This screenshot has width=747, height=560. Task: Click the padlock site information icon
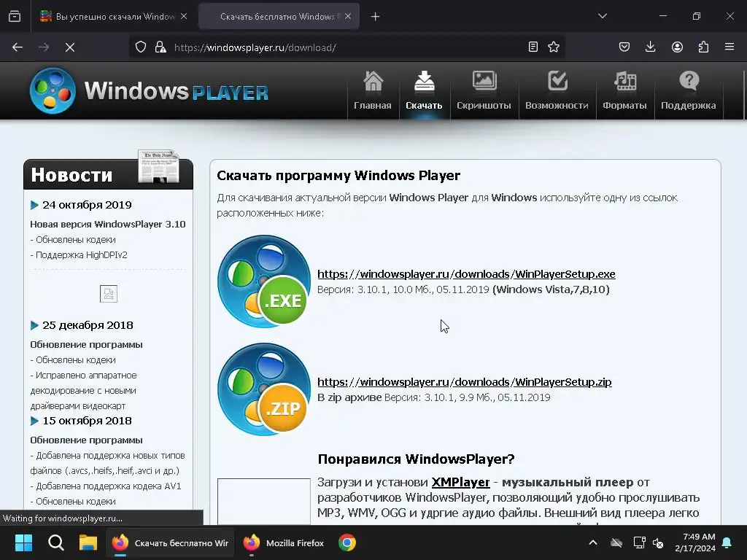[160, 47]
